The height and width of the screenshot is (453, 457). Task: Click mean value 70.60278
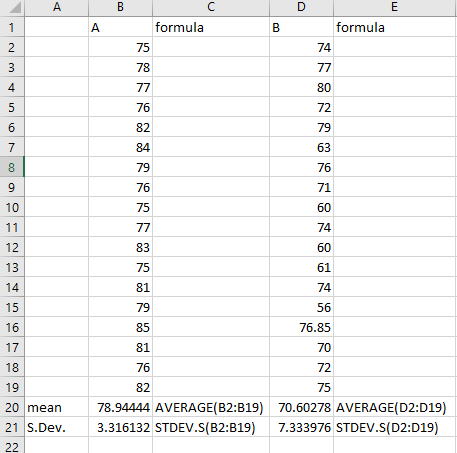pos(301,407)
